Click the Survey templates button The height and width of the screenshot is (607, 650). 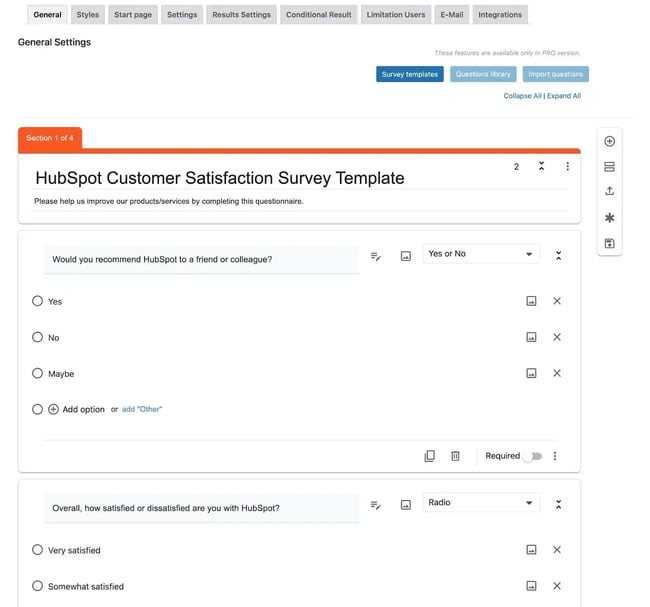[410, 74]
